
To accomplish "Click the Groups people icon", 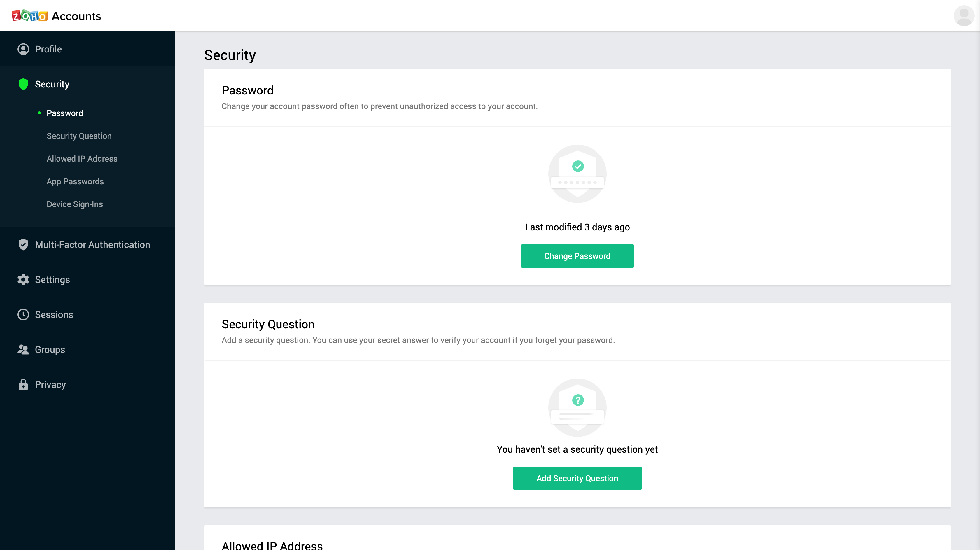I will (x=23, y=350).
